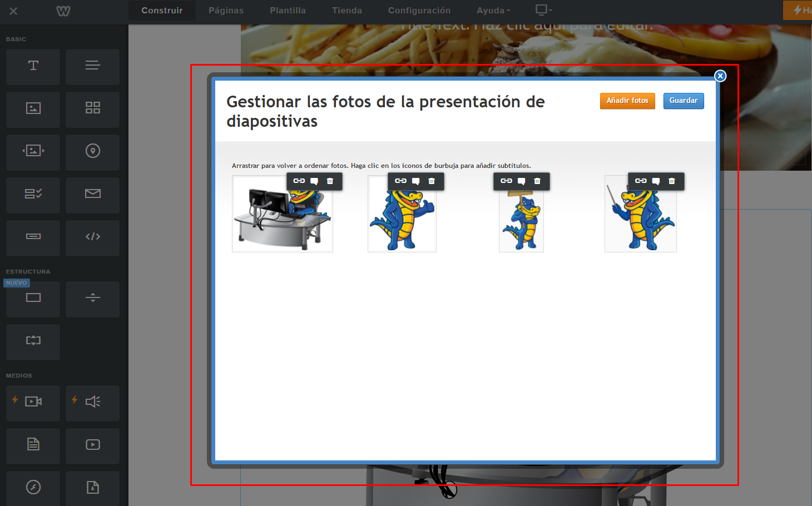Select the Button element
The image size is (812, 506).
(x=33, y=237)
